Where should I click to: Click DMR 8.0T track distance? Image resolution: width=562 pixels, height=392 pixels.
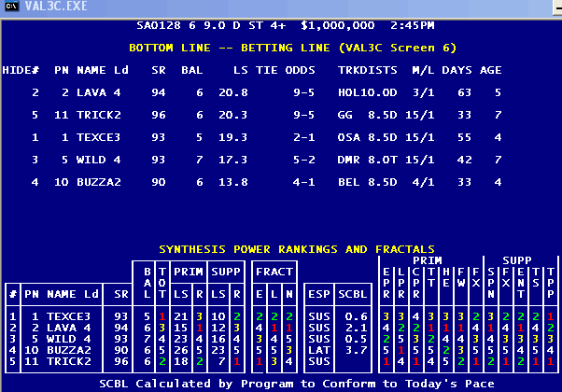click(x=368, y=160)
